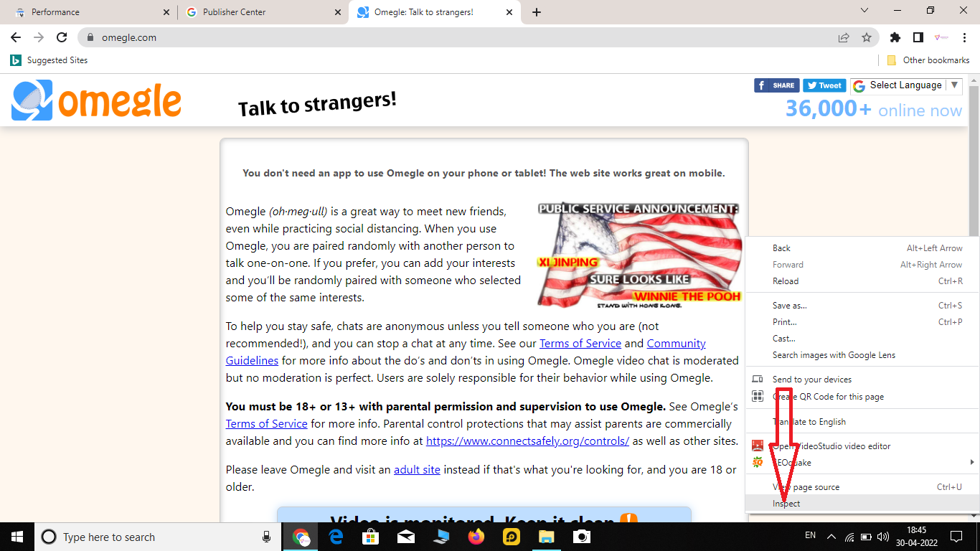Open notification center icon

click(956, 537)
